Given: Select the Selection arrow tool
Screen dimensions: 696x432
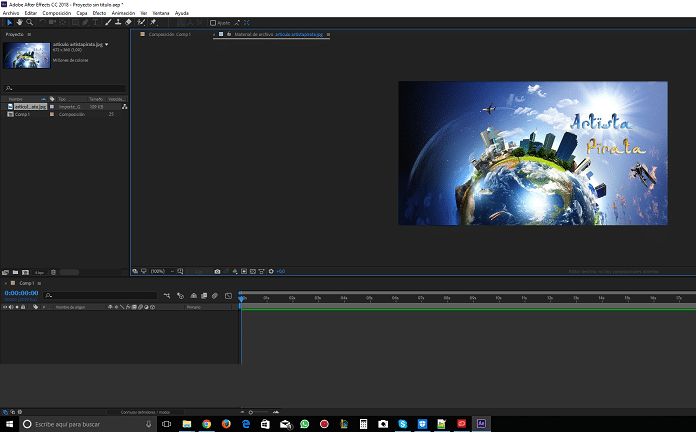Looking at the screenshot, I should (9, 22).
